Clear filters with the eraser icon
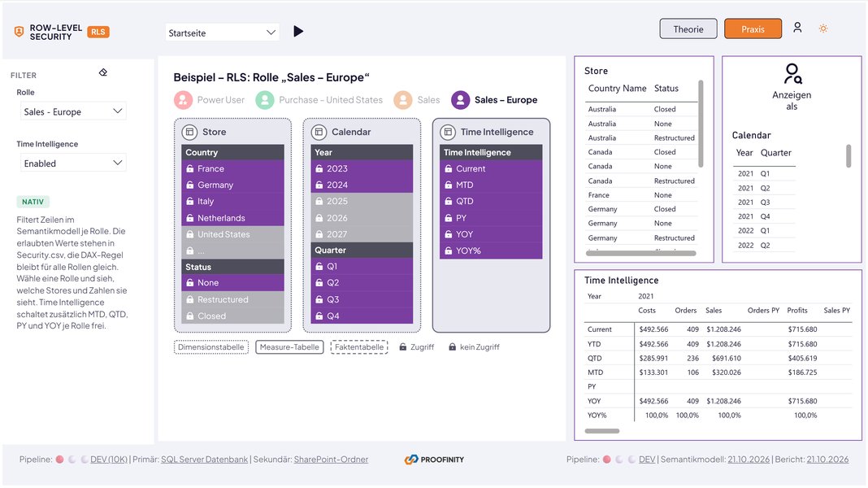Screen dimensions: 868x488 [x=103, y=72]
